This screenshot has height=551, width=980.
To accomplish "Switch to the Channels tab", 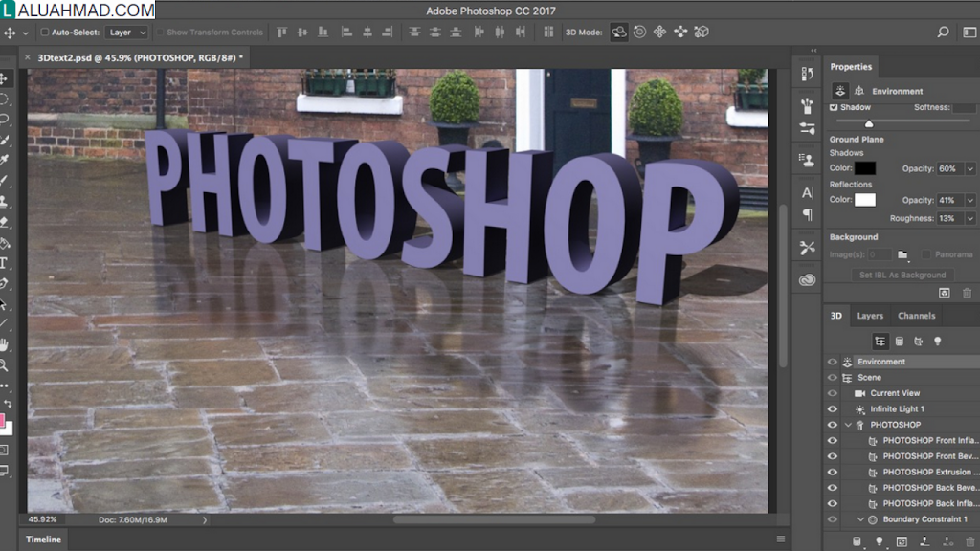I will pyautogui.click(x=916, y=316).
